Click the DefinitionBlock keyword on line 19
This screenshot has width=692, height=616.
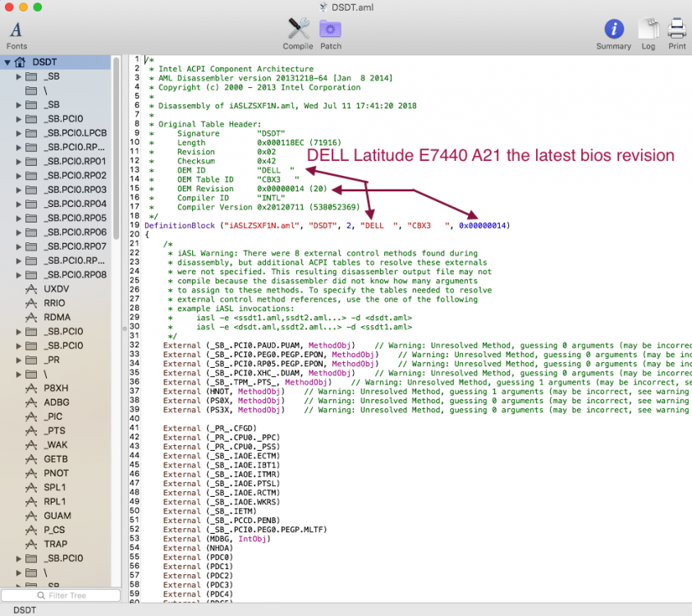click(x=180, y=226)
